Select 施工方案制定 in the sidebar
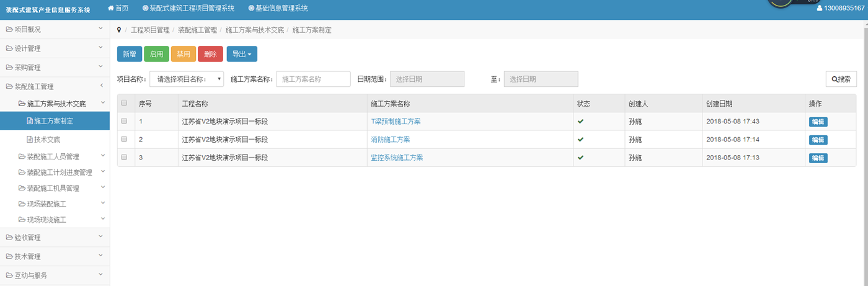Image resolution: width=868 pixels, height=286 pixels. [x=55, y=121]
